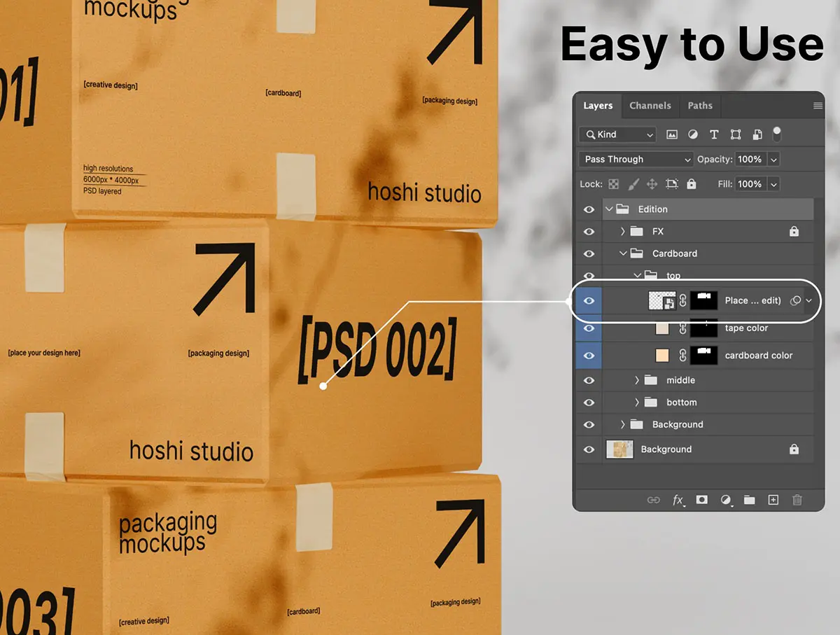Turn off layer filtering toggle switch
Viewport: 840px width, 635px height.
[776, 134]
